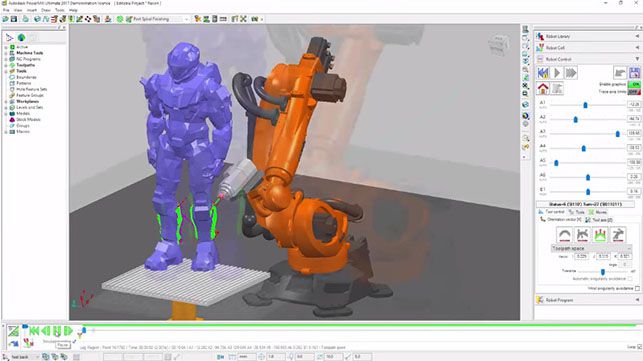Click the Save project icon in the toolbar
643x361 pixels.
(14, 19)
